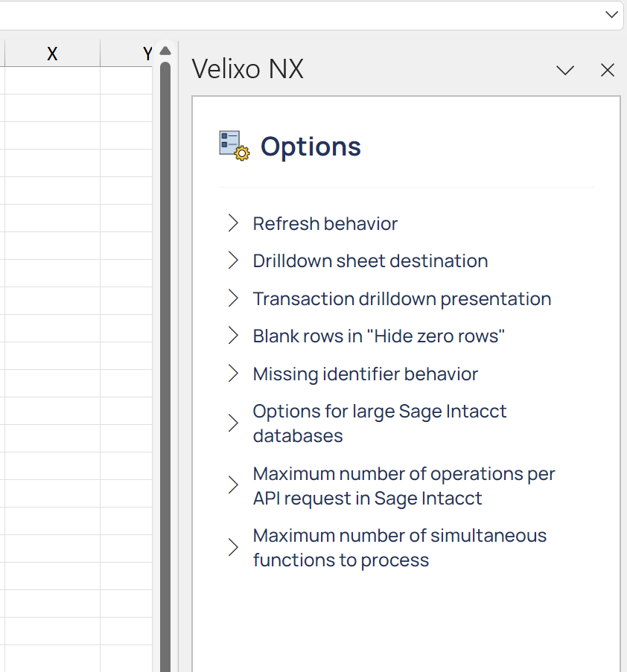
Task: Expand large Sage Intacct databases chevron
Action: pos(233,423)
